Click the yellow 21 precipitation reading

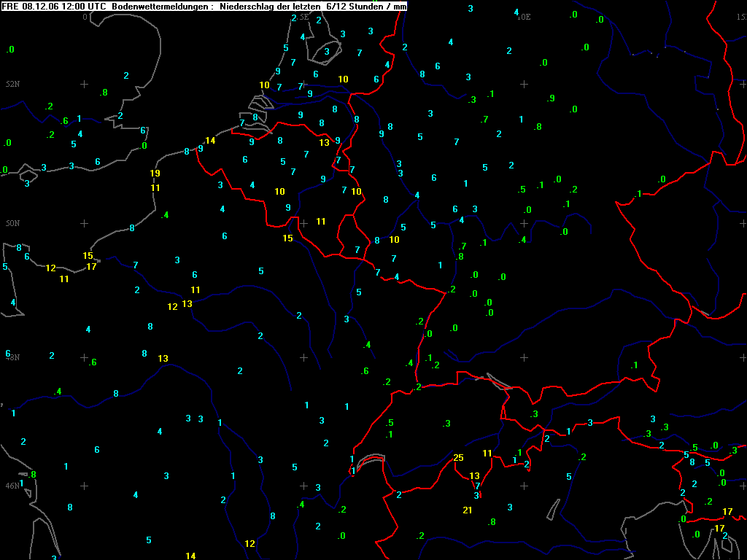[468, 510]
